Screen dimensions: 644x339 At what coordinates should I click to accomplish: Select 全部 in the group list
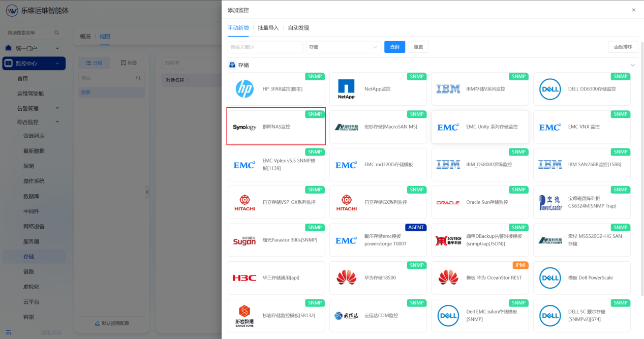111,93
